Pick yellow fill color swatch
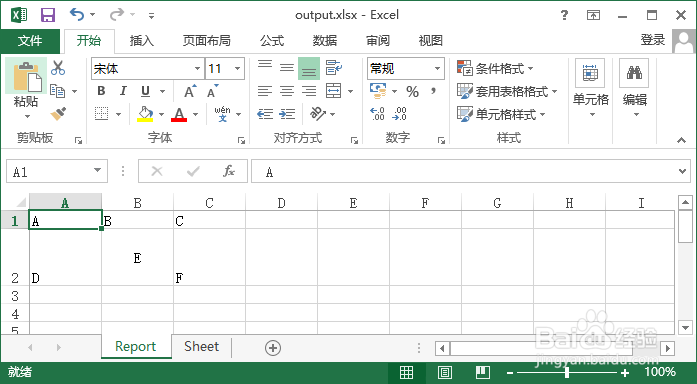 [x=145, y=114]
